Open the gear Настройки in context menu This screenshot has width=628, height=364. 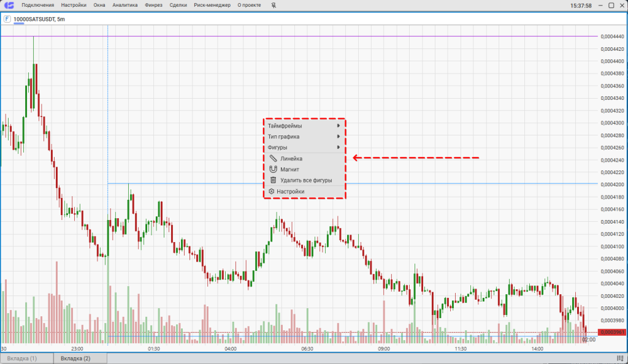tap(305, 191)
